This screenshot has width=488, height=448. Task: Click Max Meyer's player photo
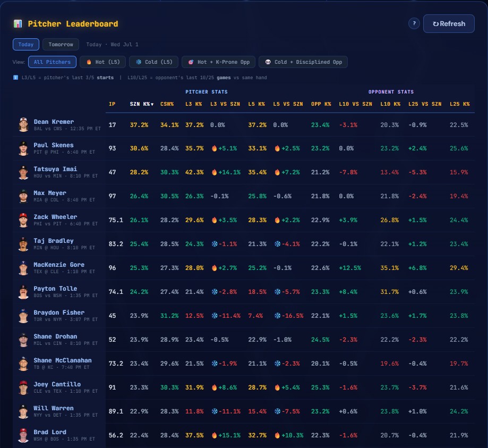point(23,196)
